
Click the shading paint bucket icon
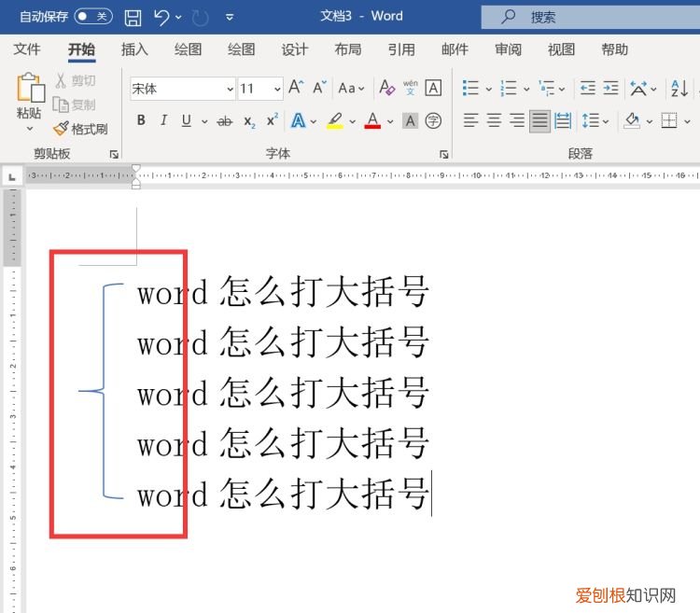point(632,120)
